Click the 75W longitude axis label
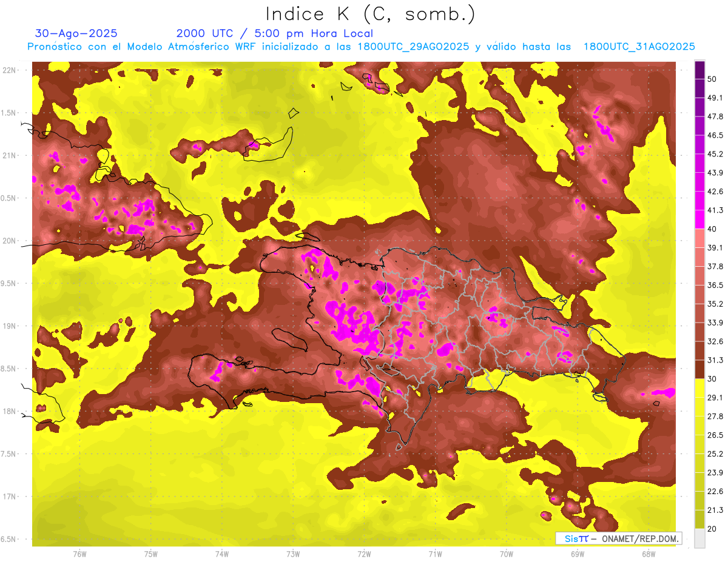This screenshot has height=562, width=728. click(151, 554)
